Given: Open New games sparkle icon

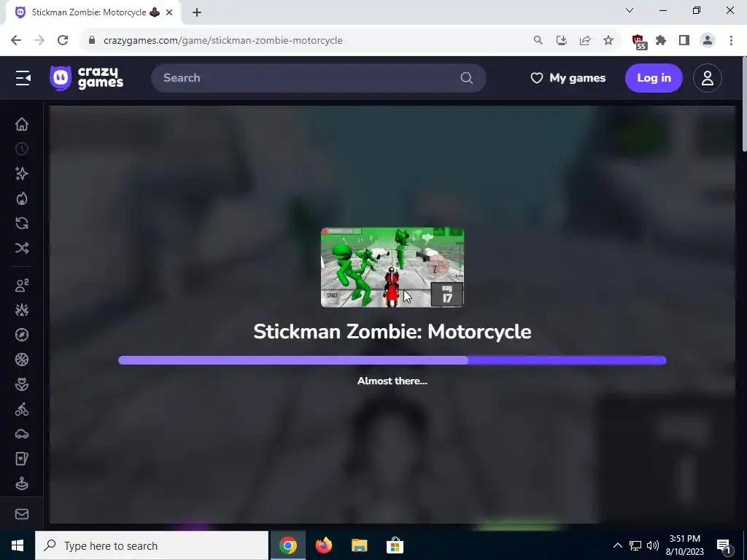Looking at the screenshot, I should tap(22, 174).
